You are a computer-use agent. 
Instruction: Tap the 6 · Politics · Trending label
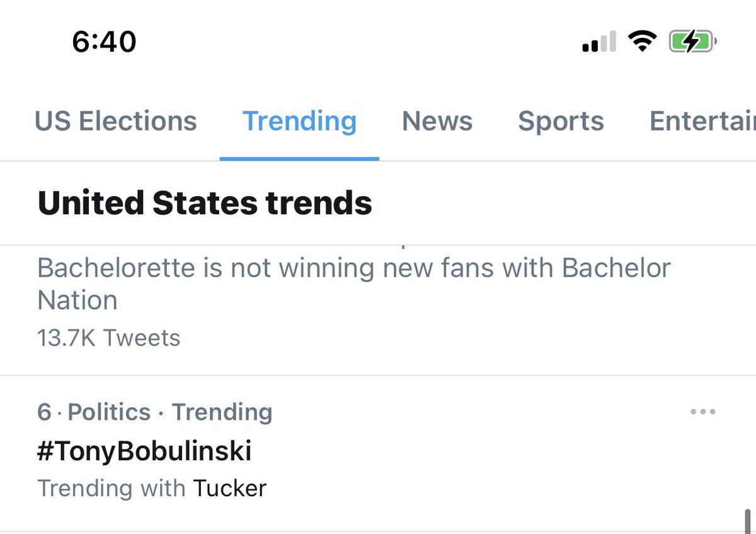(154, 412)
